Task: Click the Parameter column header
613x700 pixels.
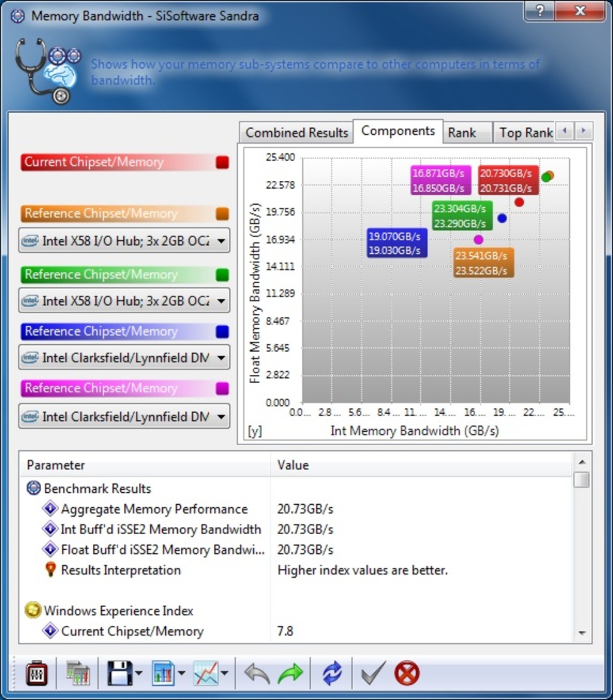Action: 145,465
